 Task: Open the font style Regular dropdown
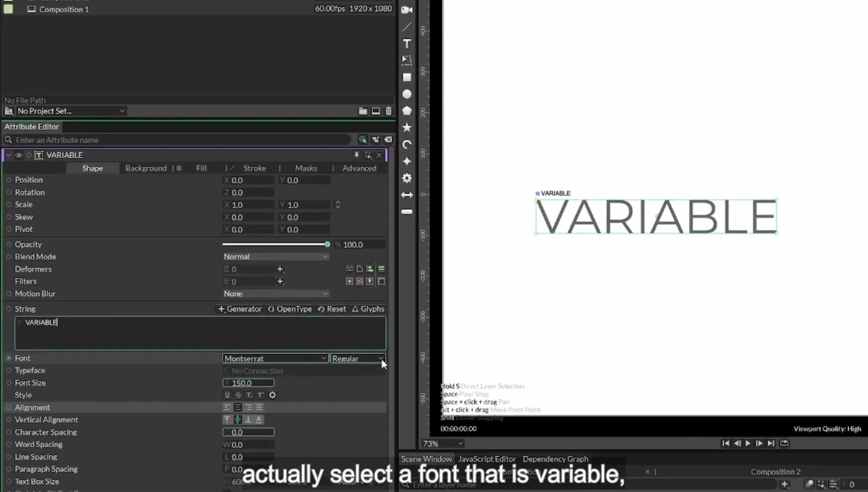(358, 358)
